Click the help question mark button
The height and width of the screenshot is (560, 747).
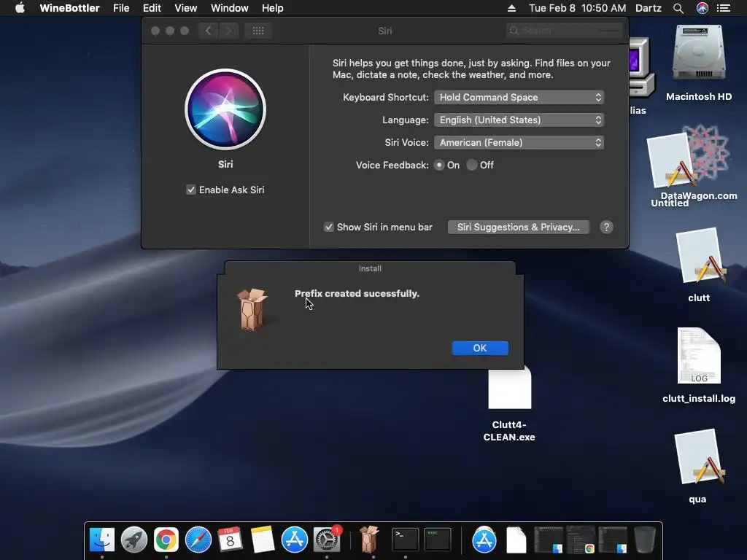point(606,227)
